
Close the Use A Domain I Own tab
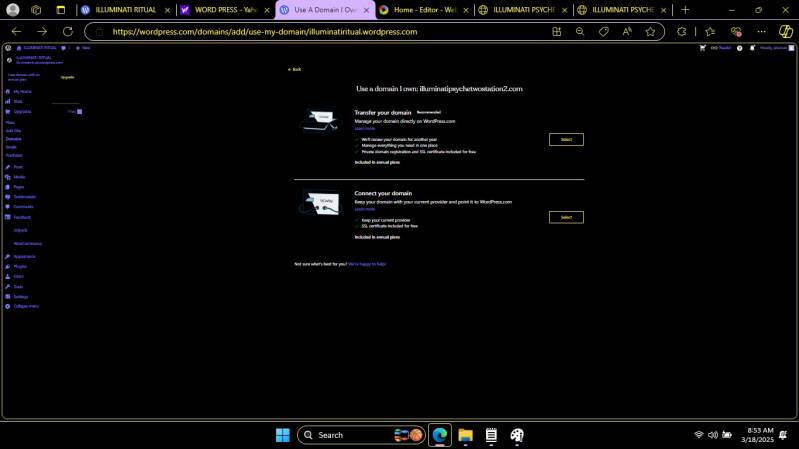click(x=366, y=10)
